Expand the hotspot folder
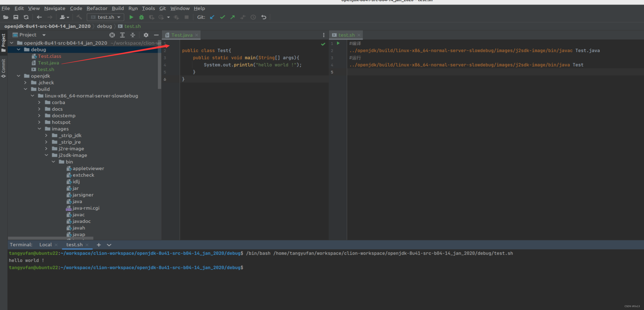644x310 pixels. click(x=39, y=122)
